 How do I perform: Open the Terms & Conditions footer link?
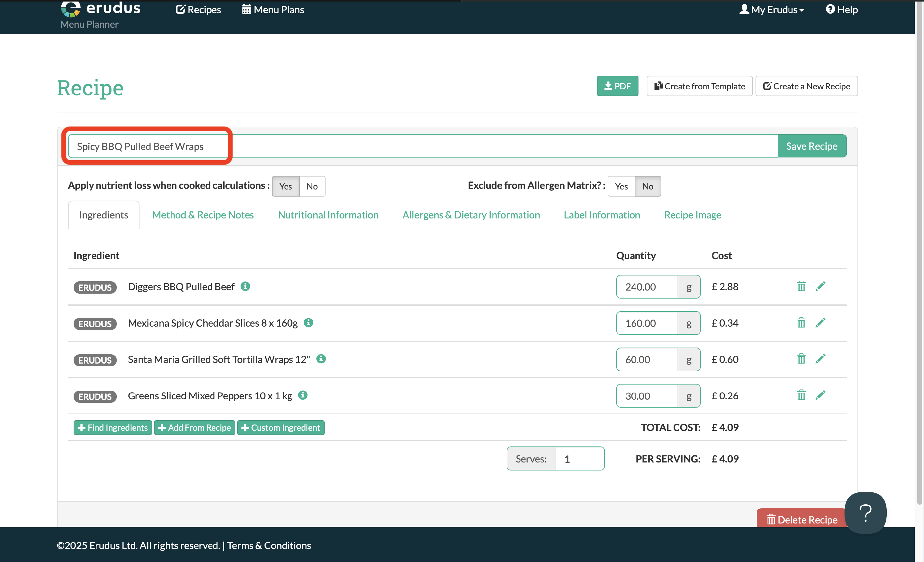pyautogui.click(x=269, y=545)
